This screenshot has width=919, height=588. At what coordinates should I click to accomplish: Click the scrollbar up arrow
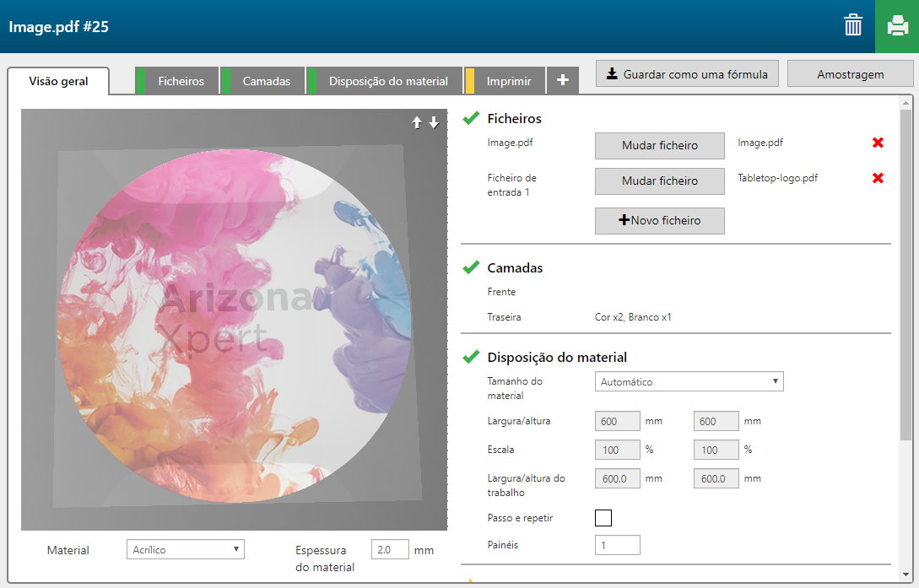[x=905, y=102]
